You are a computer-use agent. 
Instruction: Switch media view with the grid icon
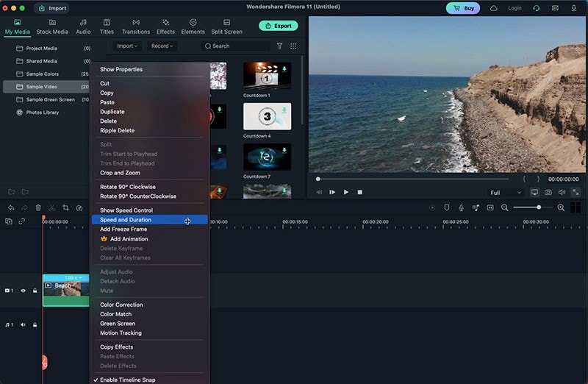coord(293,46)
